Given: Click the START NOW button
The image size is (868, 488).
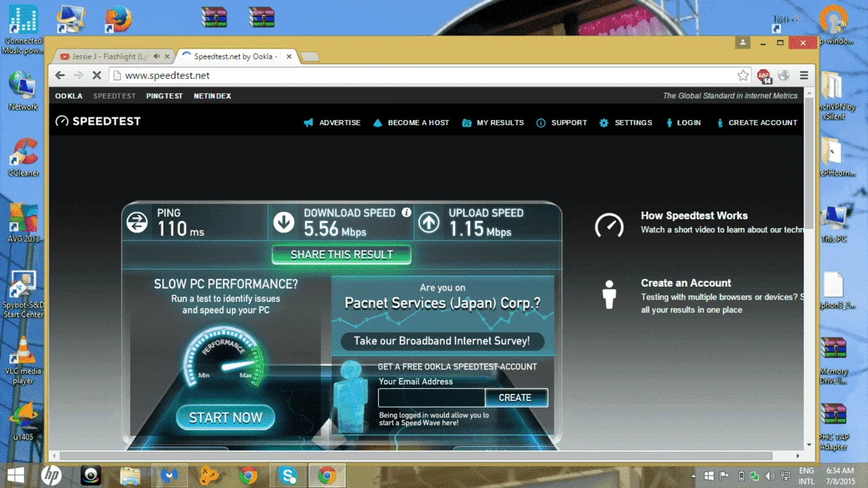Looking at the screenshot, I should (225, 418).
